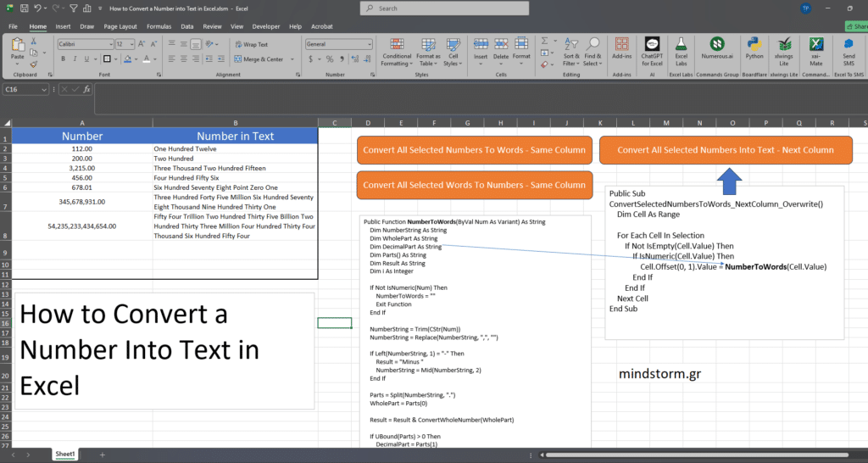Activate the Format Painter brush
868x463 pixels.
tap(34, 64)
